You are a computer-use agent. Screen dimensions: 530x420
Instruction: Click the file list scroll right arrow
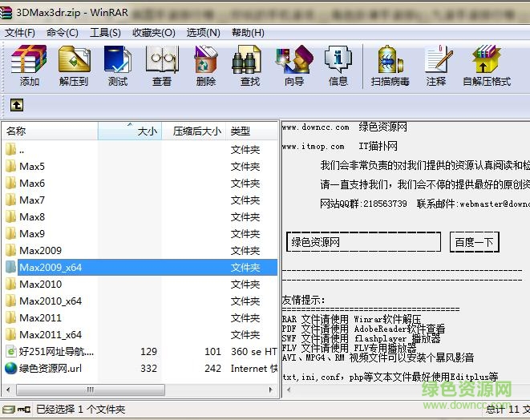point(270,390)
